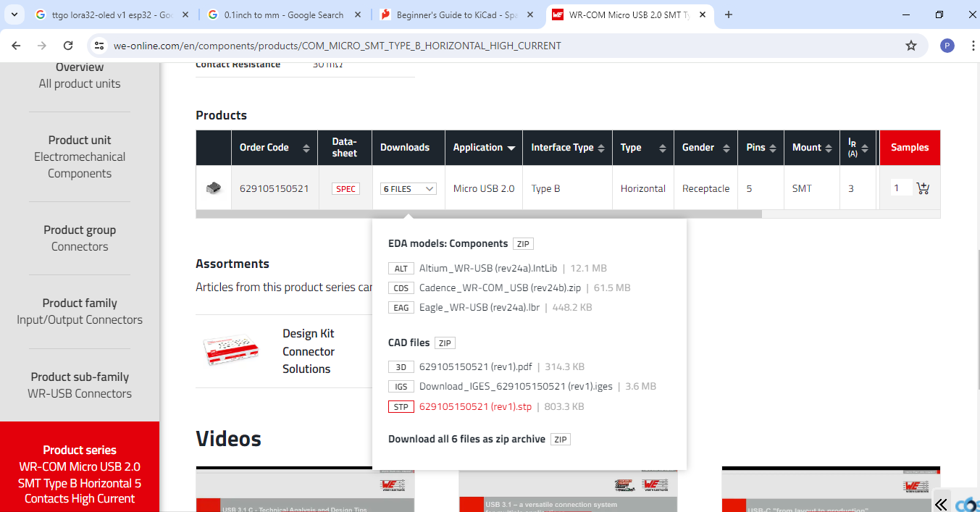Click the Samples column header
The image size is (980, 512).
910,147
